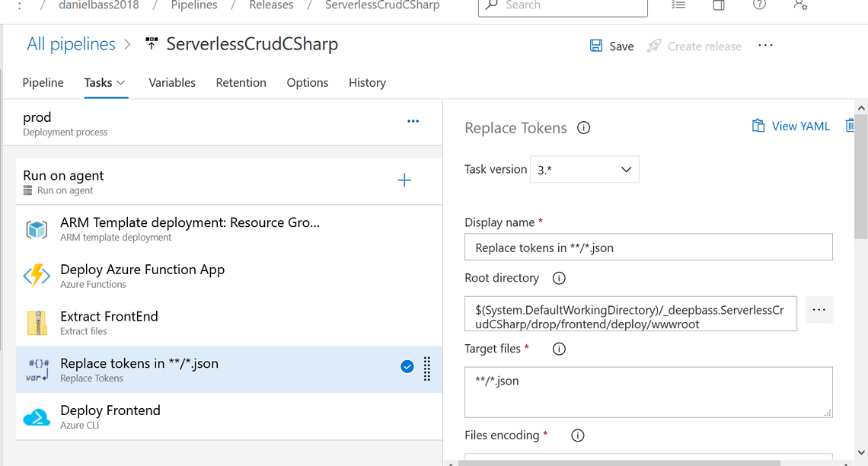Select the prod Deployment process row
This screenshot has width=868, height=466.
(x=223, y=123)
